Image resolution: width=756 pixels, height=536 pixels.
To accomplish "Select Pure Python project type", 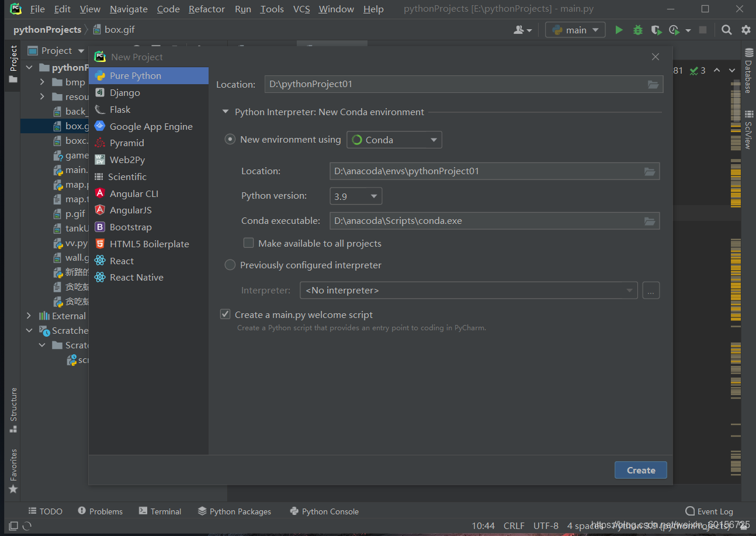I will click(x=148, y=75).
